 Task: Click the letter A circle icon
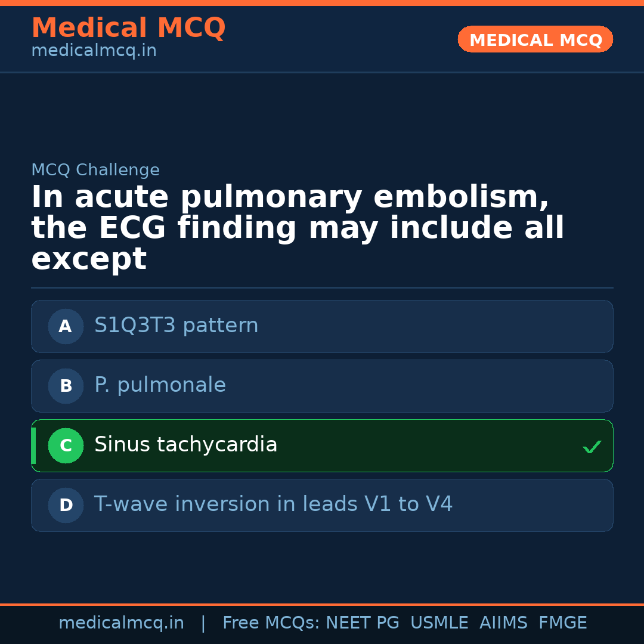pyautogui.click(x=66, y=326)
